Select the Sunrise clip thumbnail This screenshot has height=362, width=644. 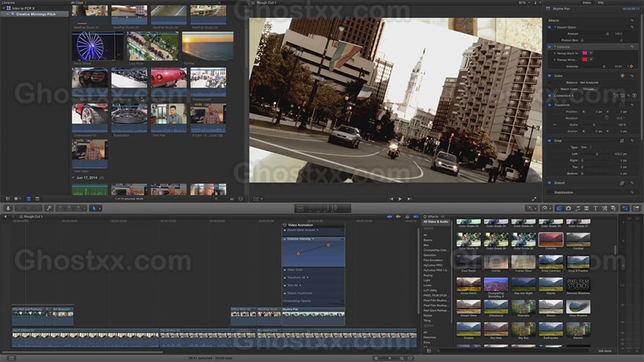tap(208, 47)
